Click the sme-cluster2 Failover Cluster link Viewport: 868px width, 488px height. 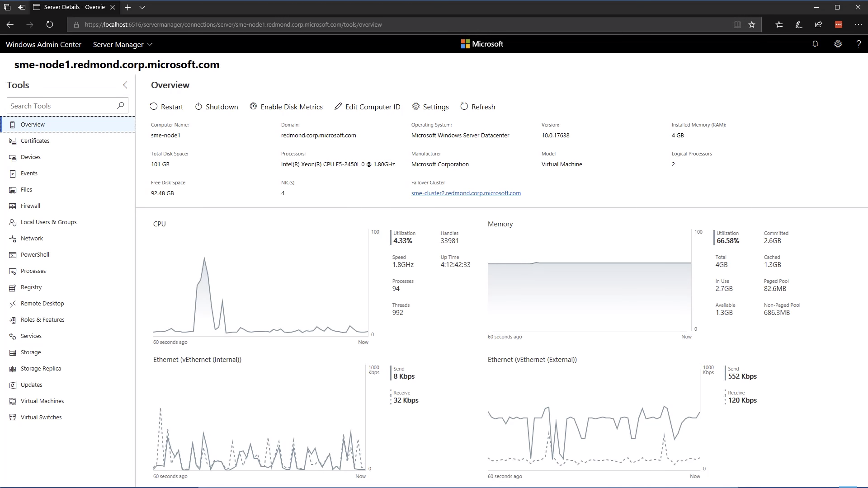[466, 192]
